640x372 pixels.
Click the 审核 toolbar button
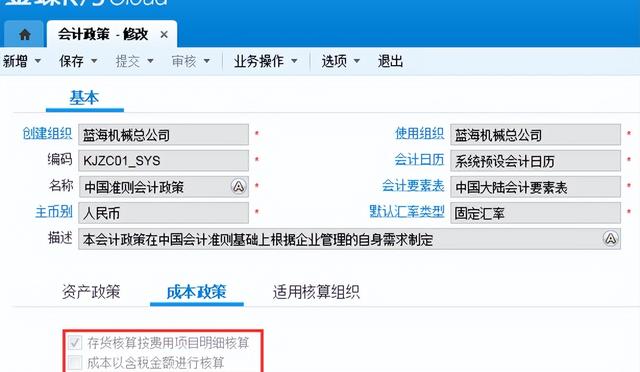pyautogui.click(x=184, y=61)
